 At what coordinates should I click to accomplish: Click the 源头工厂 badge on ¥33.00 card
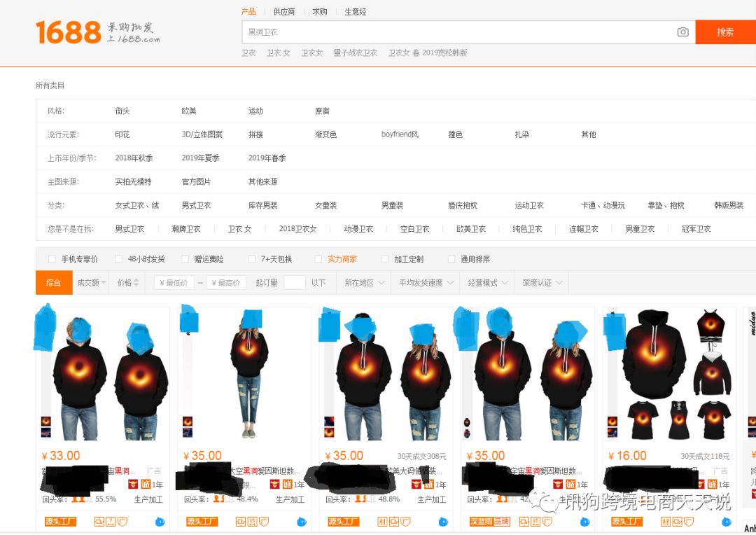(x=60, y=522)
